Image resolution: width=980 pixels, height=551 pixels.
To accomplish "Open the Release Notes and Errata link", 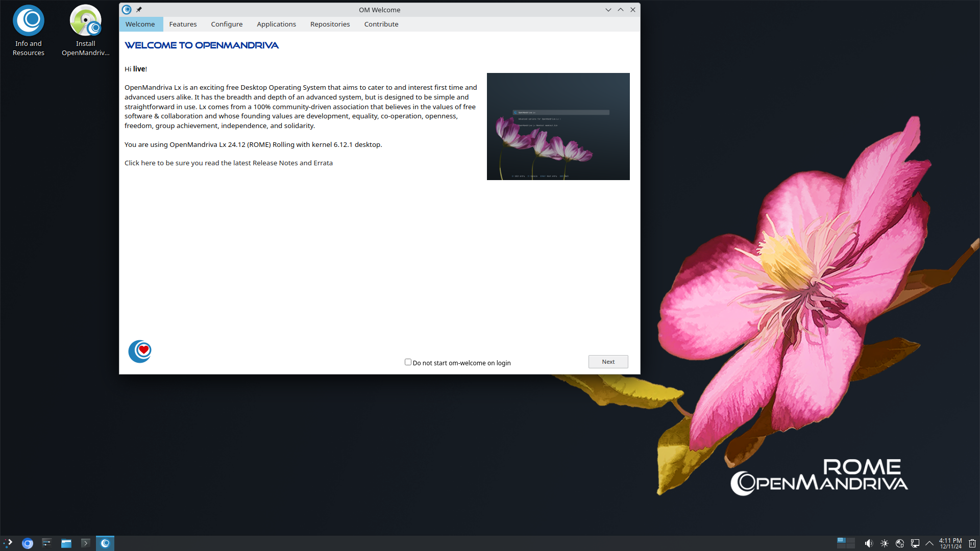I will click(x=229, y=163).
